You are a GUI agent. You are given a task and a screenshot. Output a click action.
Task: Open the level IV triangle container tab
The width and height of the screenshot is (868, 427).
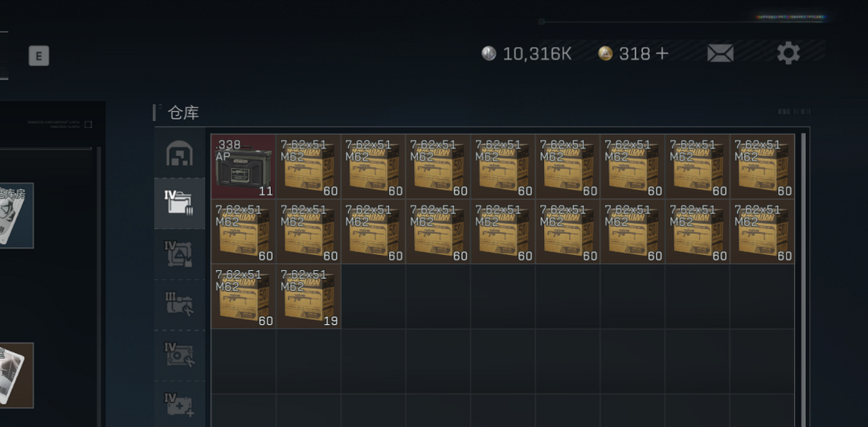[x=179, y=253]
